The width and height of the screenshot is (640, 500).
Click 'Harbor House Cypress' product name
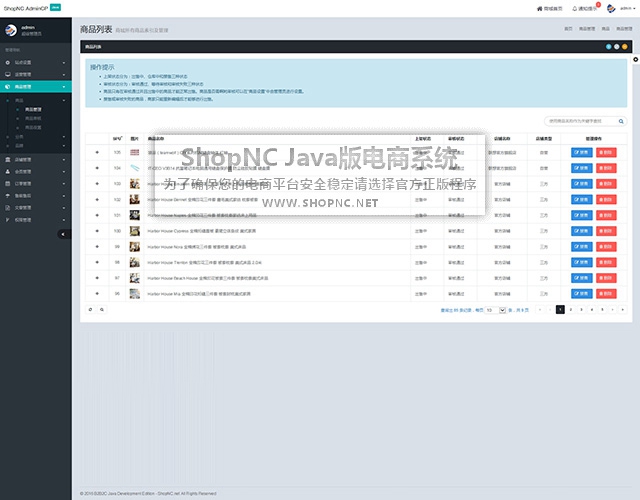coord(202,231)
